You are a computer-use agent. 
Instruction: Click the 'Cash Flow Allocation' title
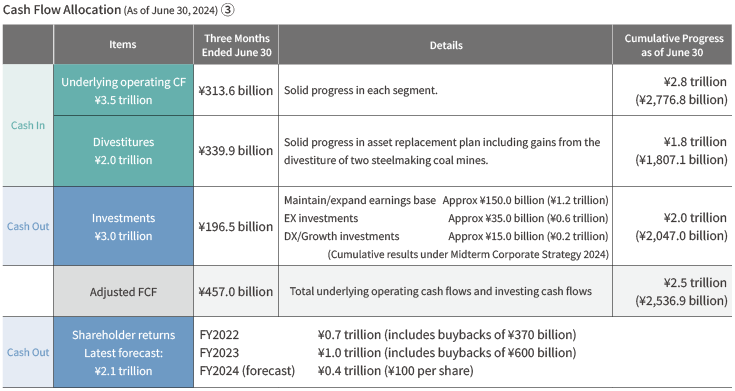[x=62, y=10]
